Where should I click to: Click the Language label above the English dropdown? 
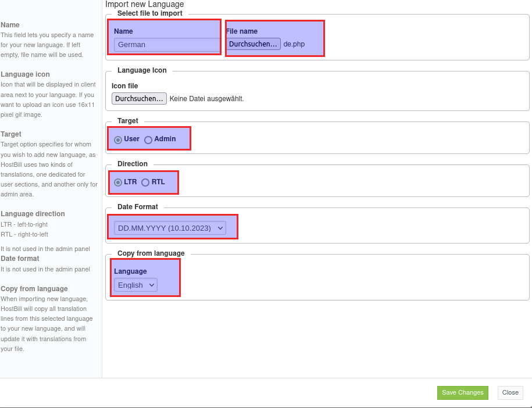130,271
